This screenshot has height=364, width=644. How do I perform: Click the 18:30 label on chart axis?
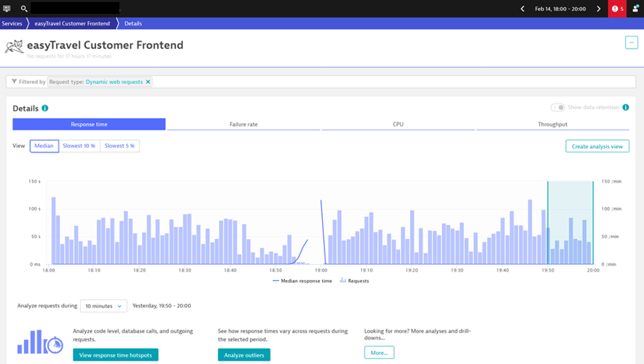click(x=185, y=270)
